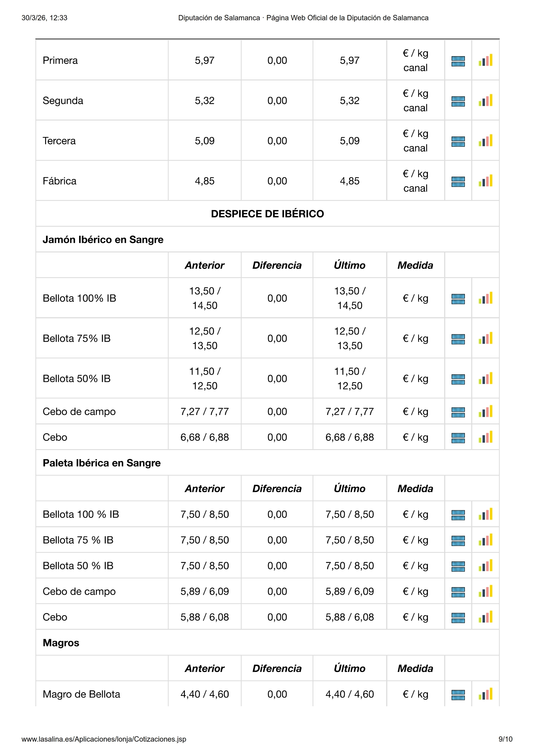Click the lasalina.es Cotizaciones URL in footer
The height and width of the screenshot is (756, 534).
(104, 739)
